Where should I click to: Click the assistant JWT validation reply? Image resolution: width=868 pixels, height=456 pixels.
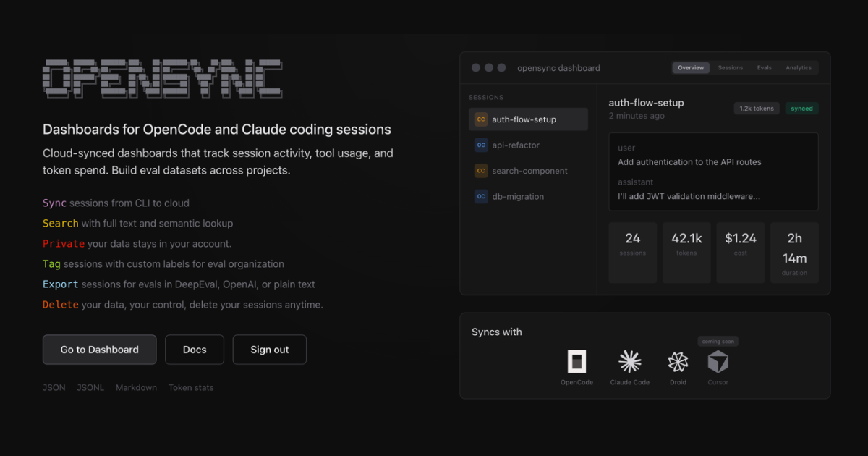(x=689, y=196)
